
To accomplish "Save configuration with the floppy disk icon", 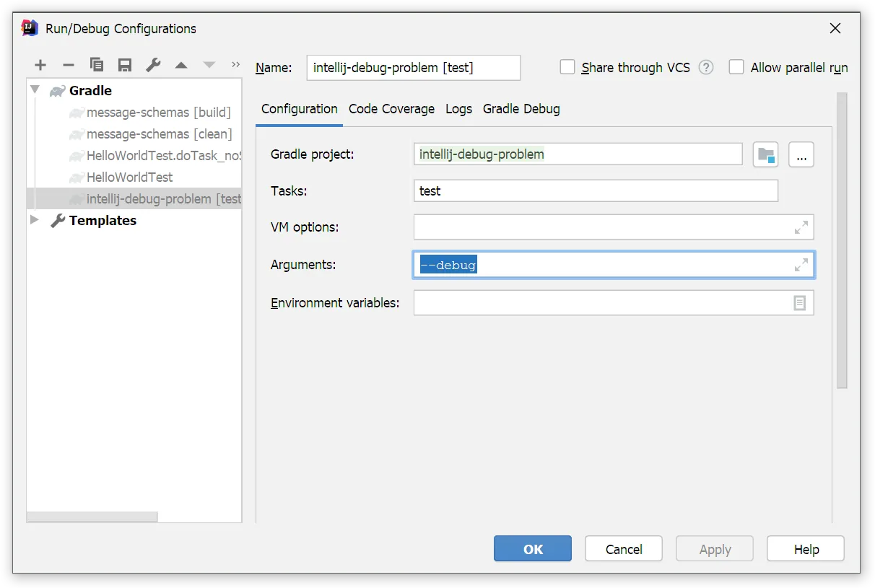I will [x=125, y=66].
